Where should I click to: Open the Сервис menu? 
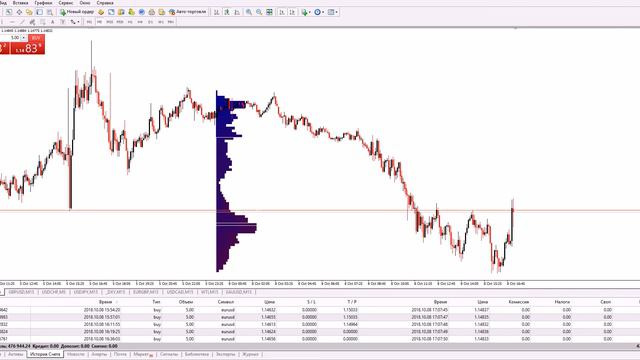66,3
